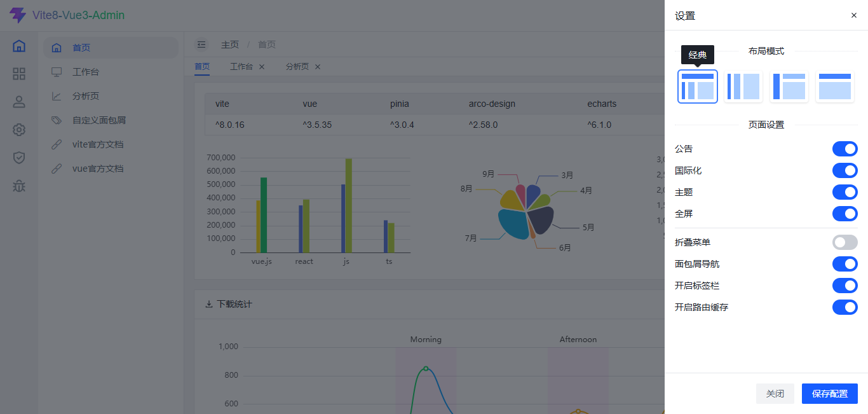The height and width of the screenshot is (414, 868).
Task: Disable the 公告 switch
Action: [x=845, y=149]
